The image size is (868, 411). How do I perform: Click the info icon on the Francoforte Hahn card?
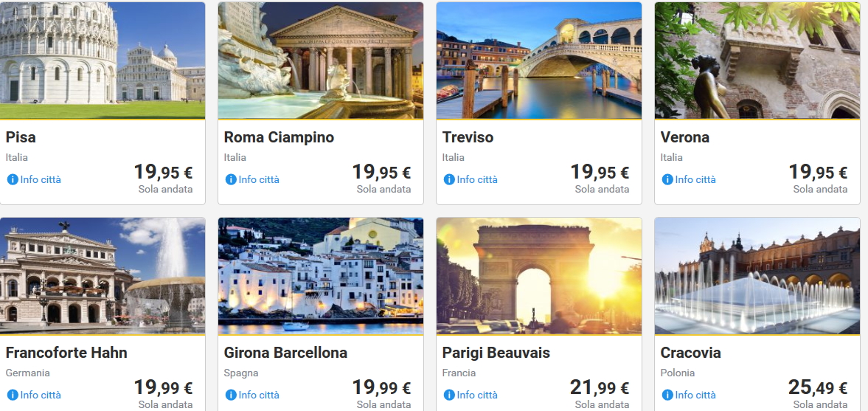13,395
